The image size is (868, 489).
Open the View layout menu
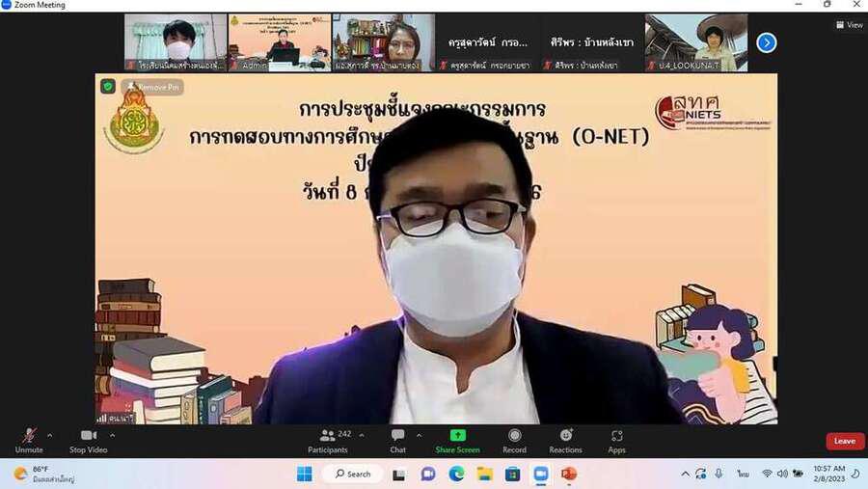[849, 25]
